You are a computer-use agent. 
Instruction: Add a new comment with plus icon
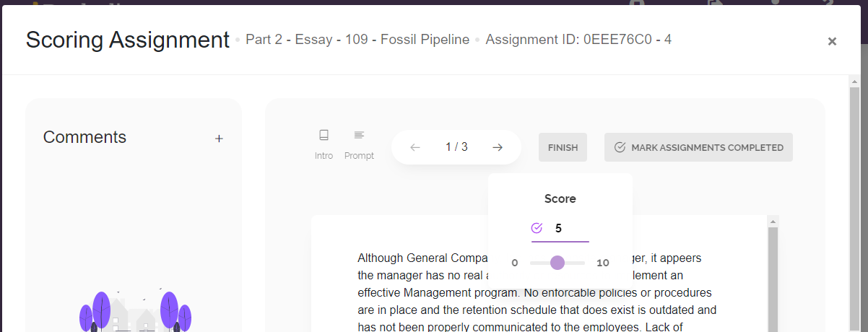tap(219, 139)
